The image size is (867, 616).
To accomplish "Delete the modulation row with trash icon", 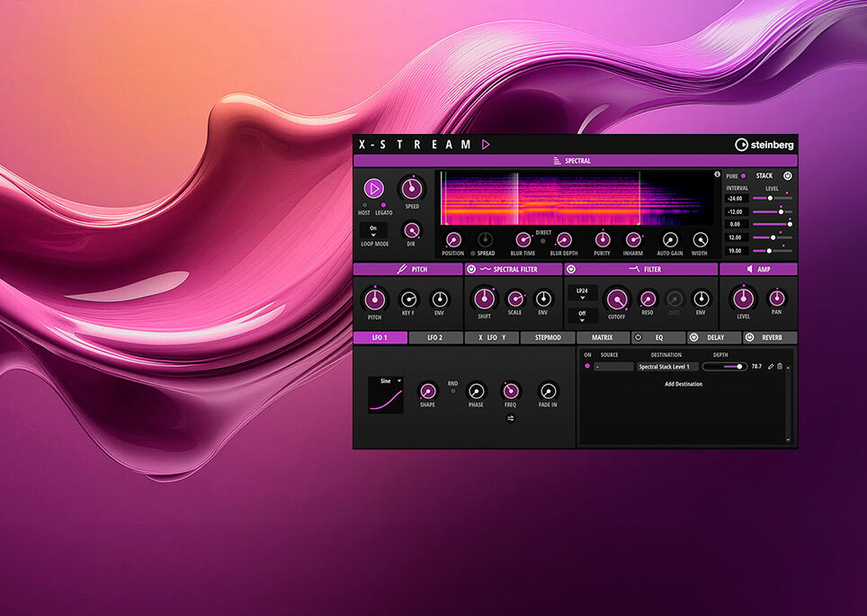I will pos(780,367).
